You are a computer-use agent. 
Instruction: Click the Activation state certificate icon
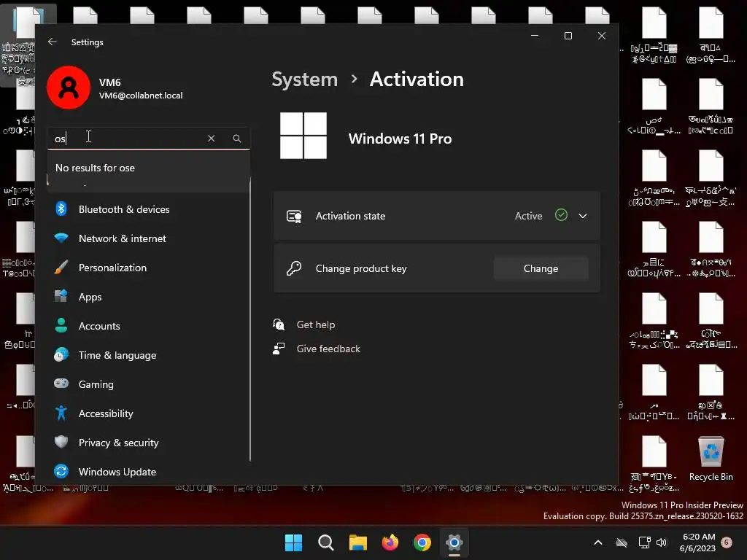[x=294, y=216]
